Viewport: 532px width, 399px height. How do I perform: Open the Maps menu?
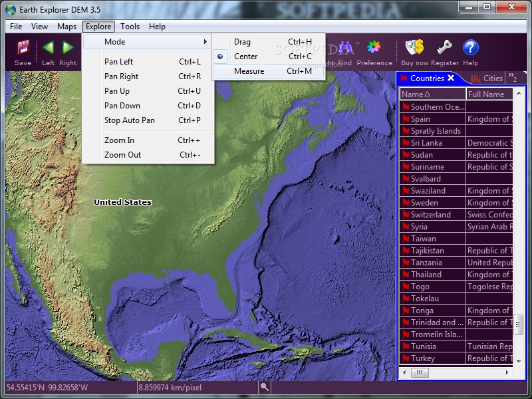[x=66, y=27]
